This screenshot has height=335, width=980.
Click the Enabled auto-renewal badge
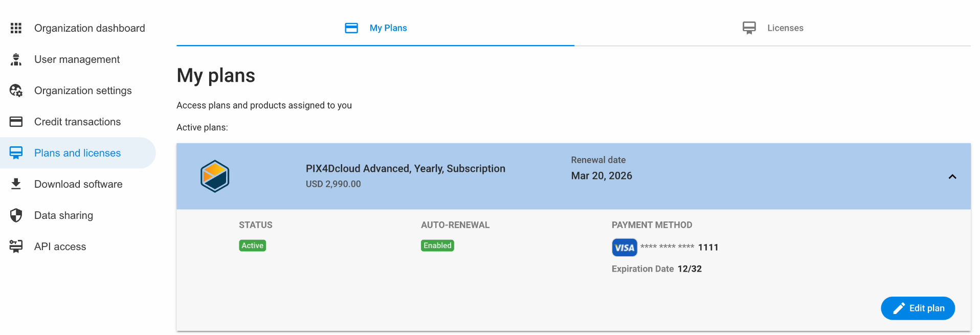pos(437,245)
